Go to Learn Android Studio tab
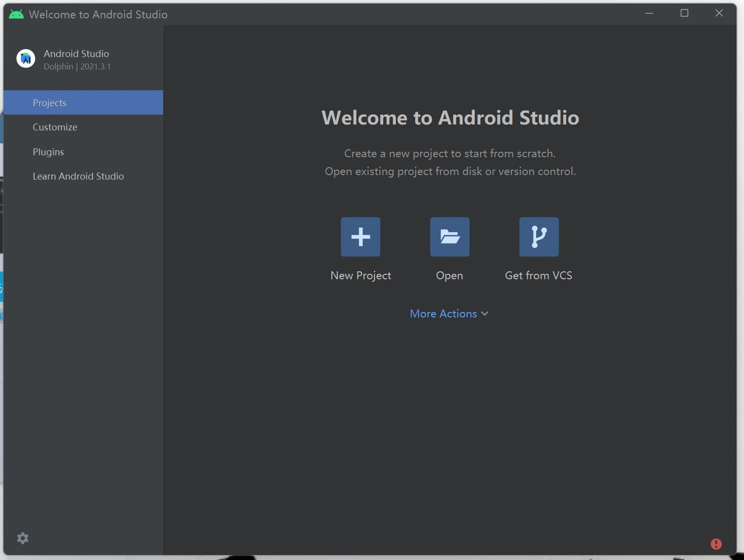This screenshot has width=744, height=560. (x=83, y=176)
